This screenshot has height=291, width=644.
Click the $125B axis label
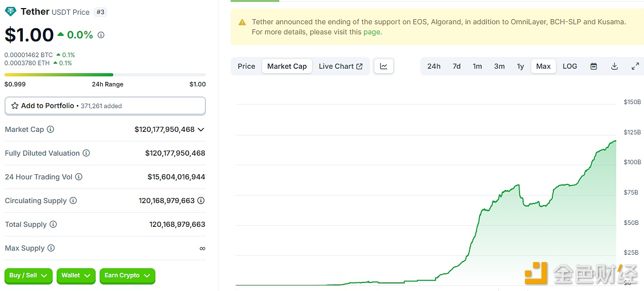coord(632,132)
